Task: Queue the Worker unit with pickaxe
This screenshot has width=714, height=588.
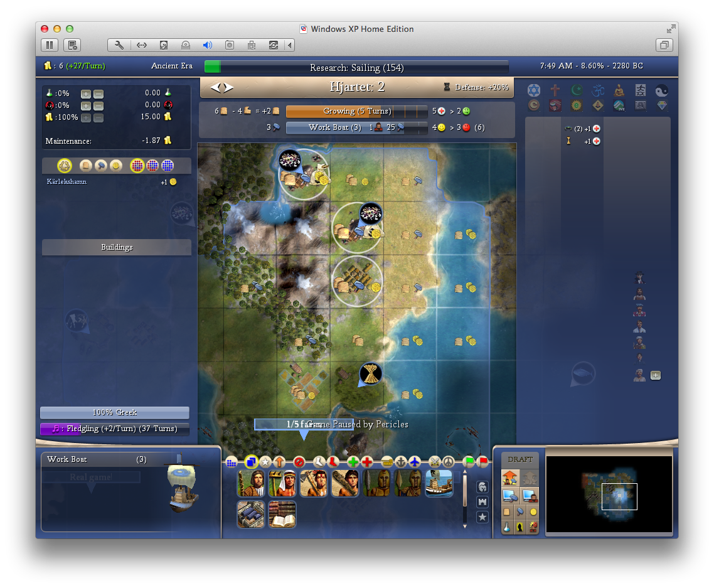Action: (x=282, y=483)
